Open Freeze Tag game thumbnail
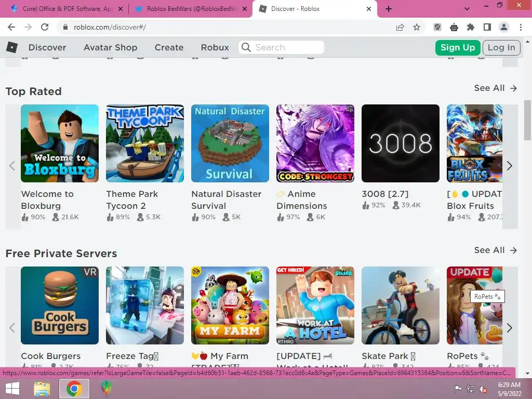 click(x=145, y=305)
